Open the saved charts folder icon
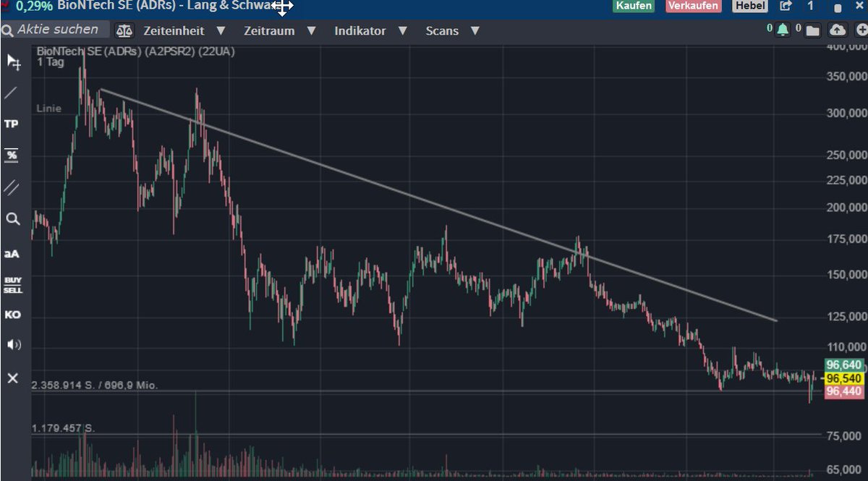The image size is (868, 481). coord(812,30)
